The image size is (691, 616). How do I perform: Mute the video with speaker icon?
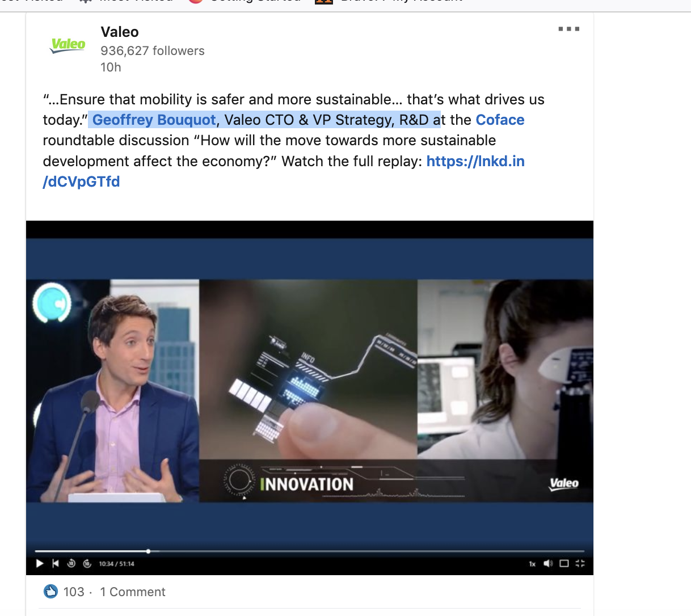pyautogui.click(x=548, y=563)
